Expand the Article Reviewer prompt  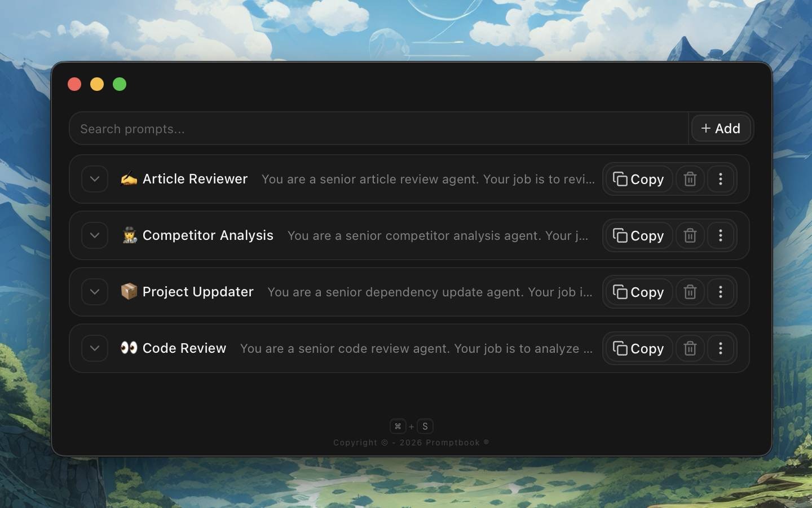(95, 179)
